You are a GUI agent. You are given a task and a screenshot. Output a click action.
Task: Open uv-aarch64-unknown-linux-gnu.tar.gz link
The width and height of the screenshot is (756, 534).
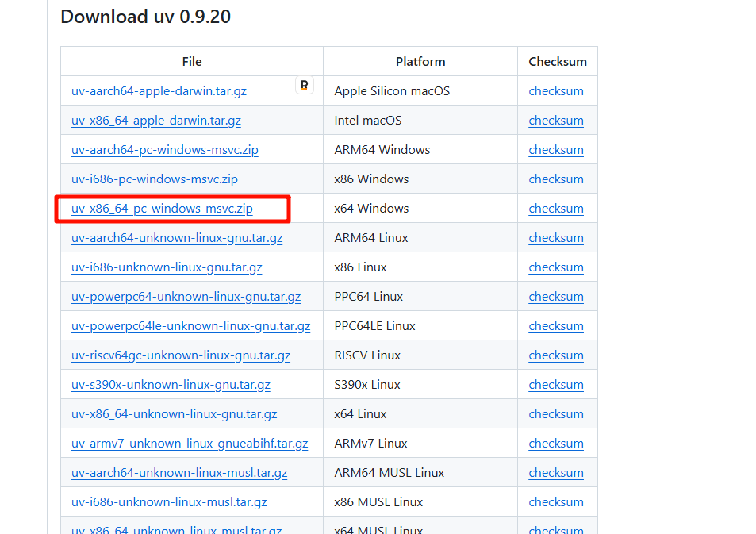click(x=176, y=238)
